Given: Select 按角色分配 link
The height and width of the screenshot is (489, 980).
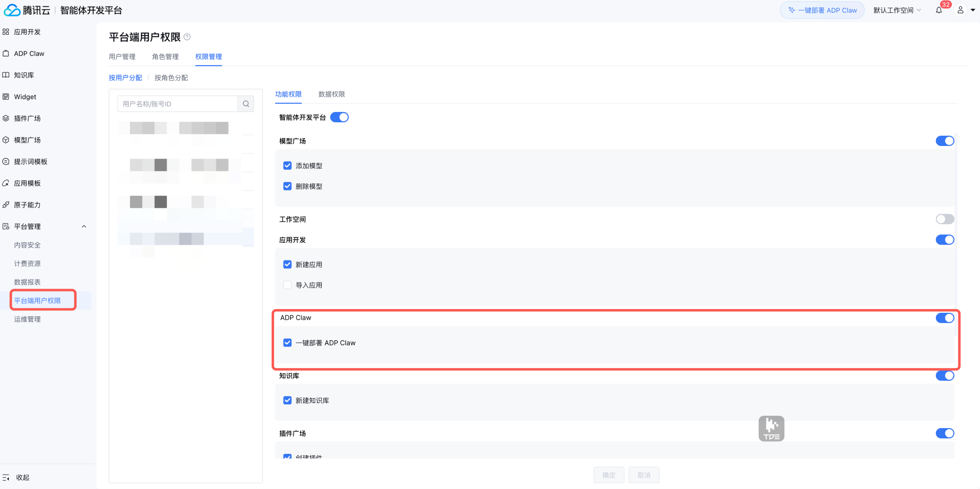Looking at the screenshot, I should tap(171, 78).
